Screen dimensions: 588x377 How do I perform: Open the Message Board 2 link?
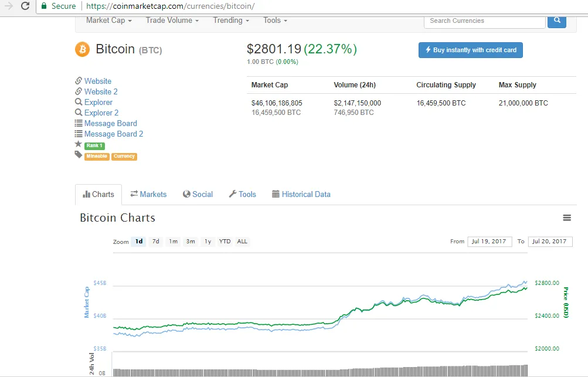[114, 134]
